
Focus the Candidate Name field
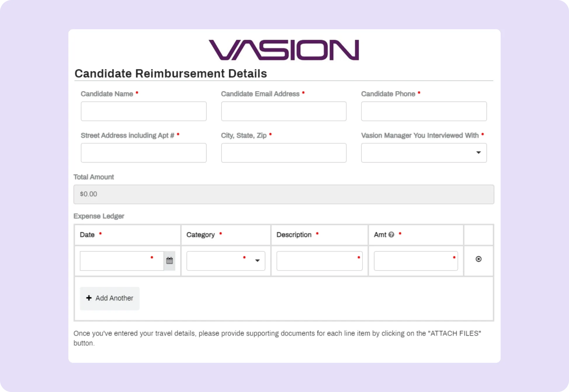(143, 111)
